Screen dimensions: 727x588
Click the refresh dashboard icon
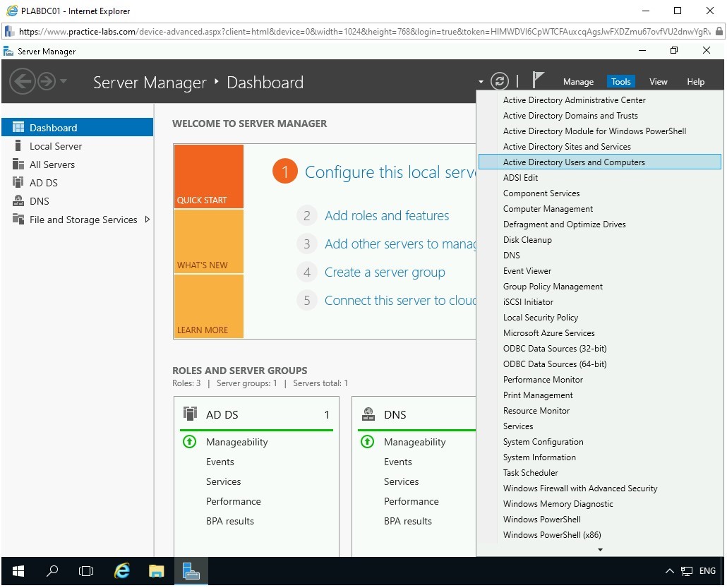click(x=499, y=82)
